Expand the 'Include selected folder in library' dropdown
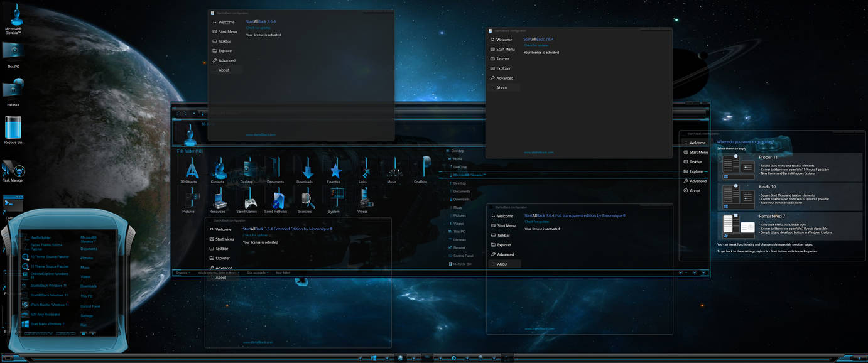The width and height of the screenshot is (868, 363). tap(219, 273)
